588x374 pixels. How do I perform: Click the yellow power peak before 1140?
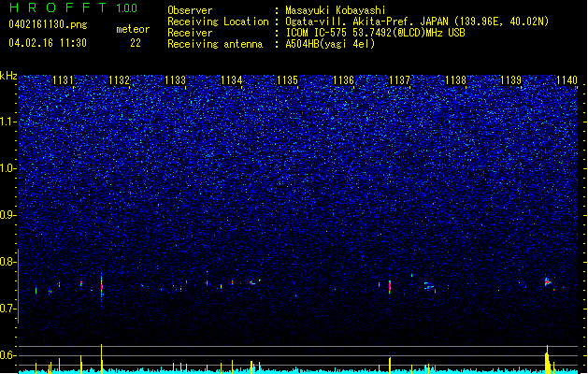[548, 359]
